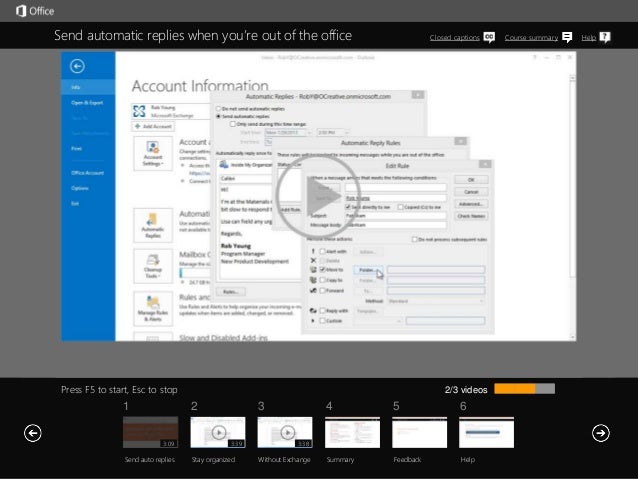Click Folder... button next to Move to
This screenshot has height=479, width=638.
[x=368, y=270]
